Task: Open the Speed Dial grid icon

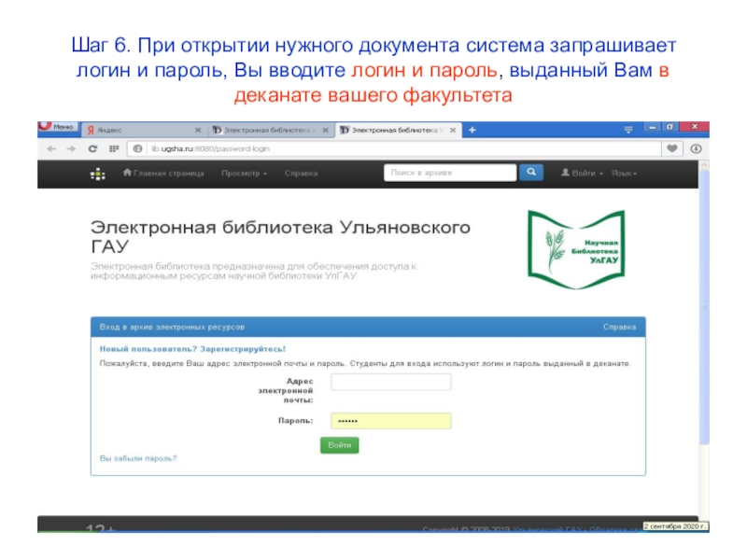Action: [x=114, y=148]
